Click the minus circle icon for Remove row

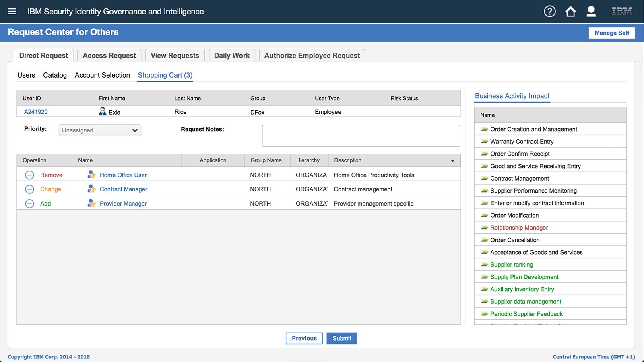point(29,175)
